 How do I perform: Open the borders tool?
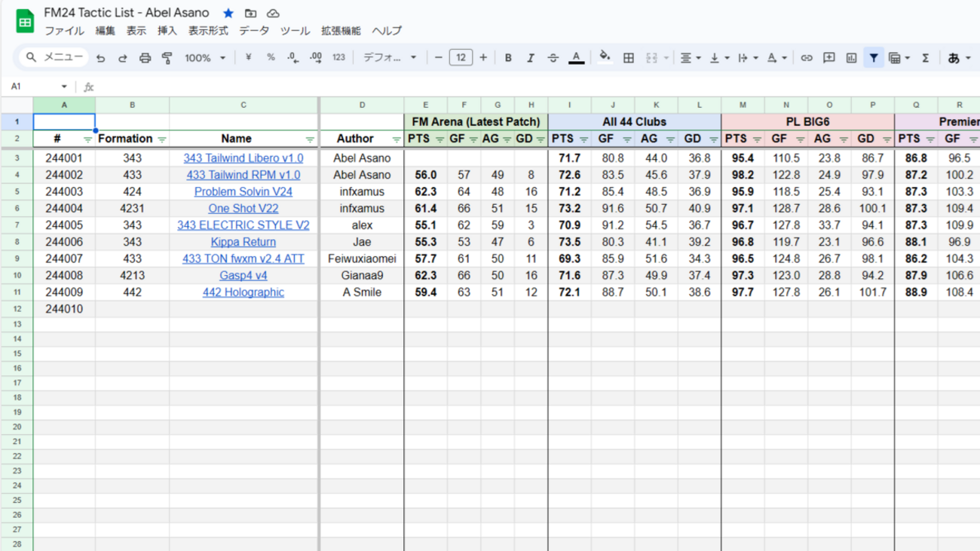click(628, 58)
